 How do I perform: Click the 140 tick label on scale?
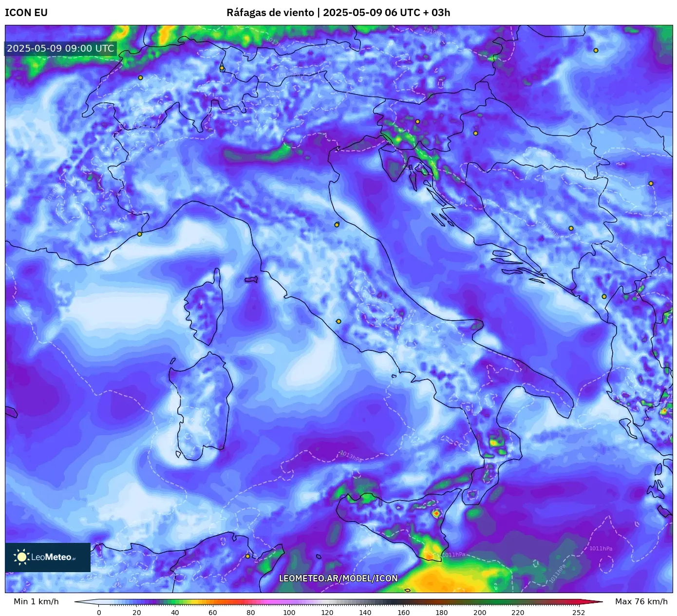[365, 613]
